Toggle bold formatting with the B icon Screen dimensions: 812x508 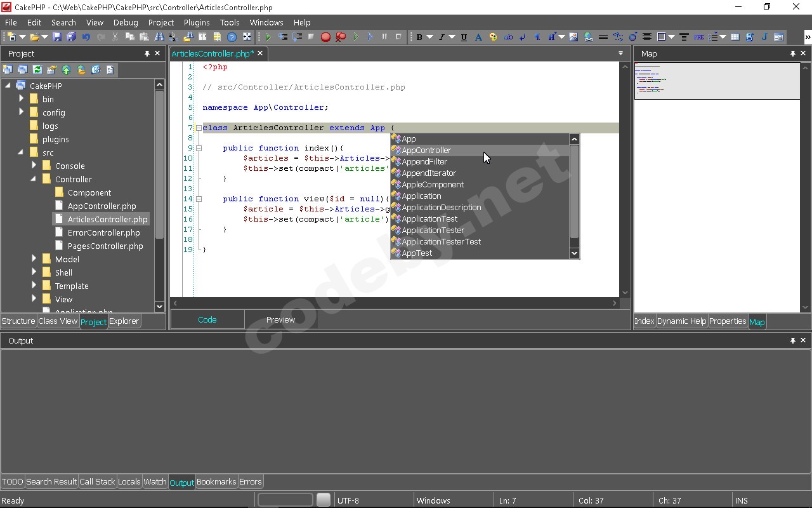click(419, 37)
